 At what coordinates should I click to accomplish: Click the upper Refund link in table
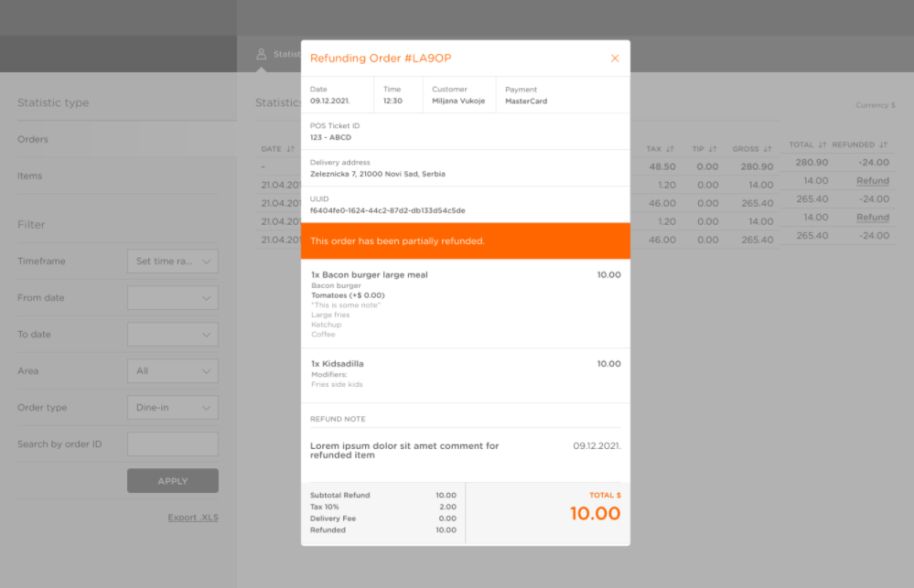coord(872,181)
